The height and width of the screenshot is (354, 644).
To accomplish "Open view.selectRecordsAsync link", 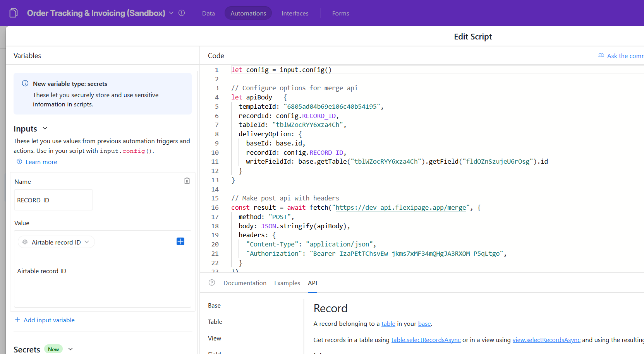I will tap(546, 340).
